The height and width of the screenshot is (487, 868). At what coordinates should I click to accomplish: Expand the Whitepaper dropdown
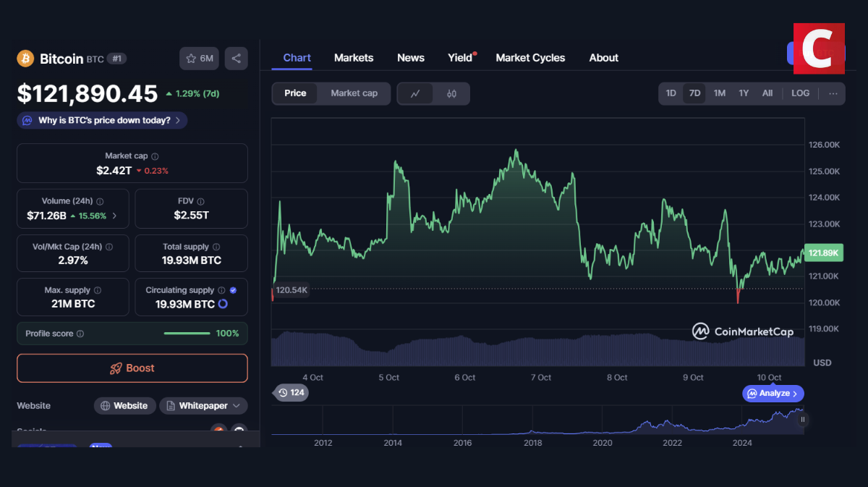coord(203,406)
